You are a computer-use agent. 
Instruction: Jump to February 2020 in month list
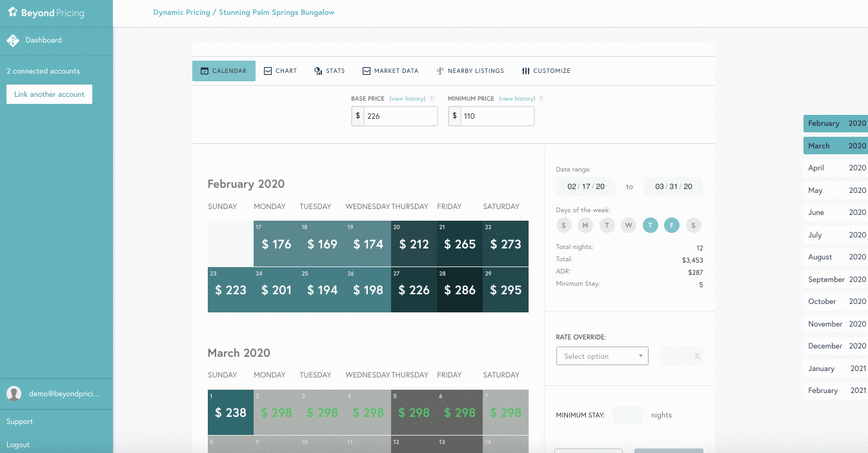click(x=836, y=123)
